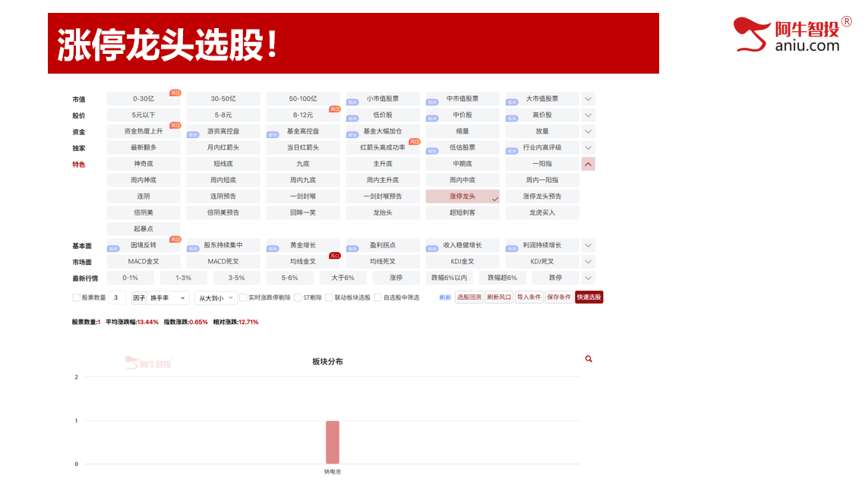The image size is (868, 488).
Task: Pick the 高价股 filter
Action: pyautogui.click(x=542, y=115)
